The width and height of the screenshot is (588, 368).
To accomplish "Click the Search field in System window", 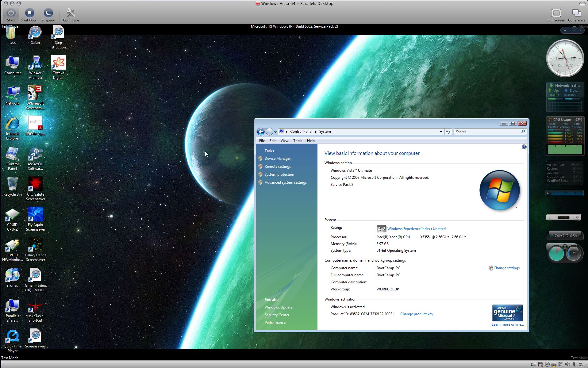I will pos(490,132).
